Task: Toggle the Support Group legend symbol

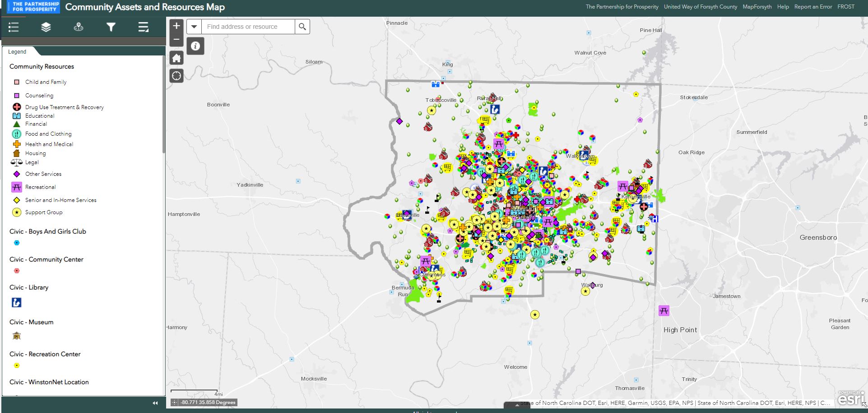Action: pos(16,212)
